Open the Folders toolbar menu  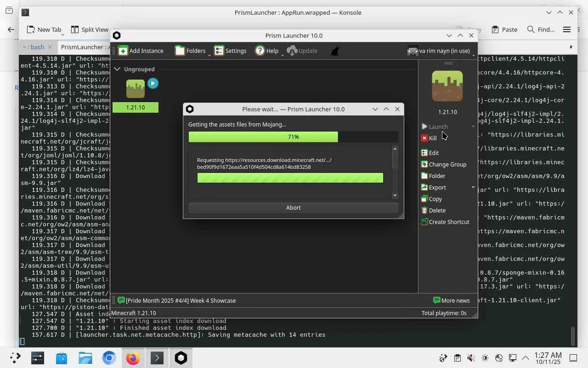coord(191,51)
